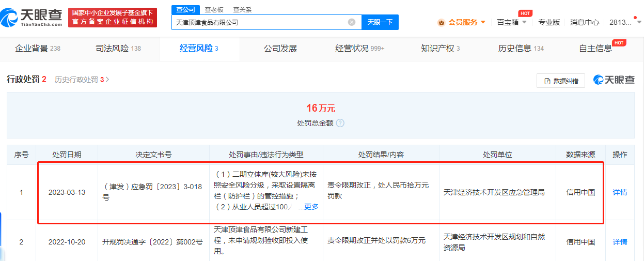Click the 2813... account name
This screenshot has height=261, width=644.
tap(620, 22)
